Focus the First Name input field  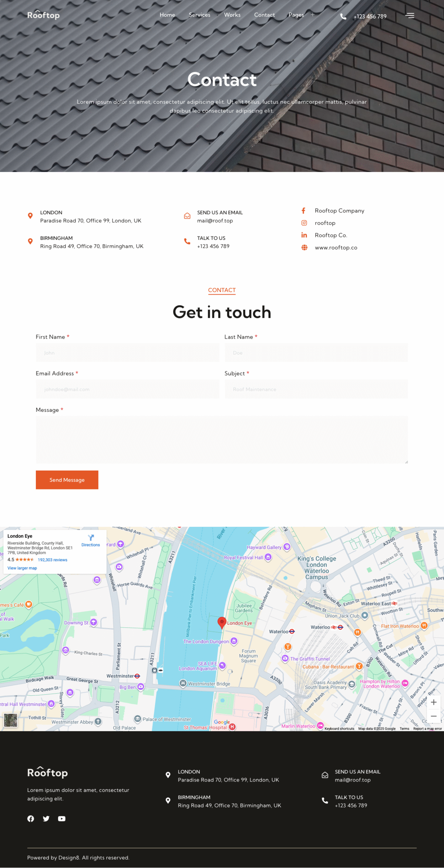click(x=128, y=353)
